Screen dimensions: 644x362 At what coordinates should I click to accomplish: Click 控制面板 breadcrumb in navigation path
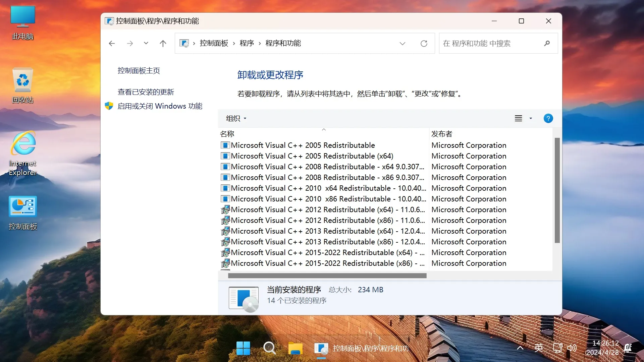pos(214,43)
